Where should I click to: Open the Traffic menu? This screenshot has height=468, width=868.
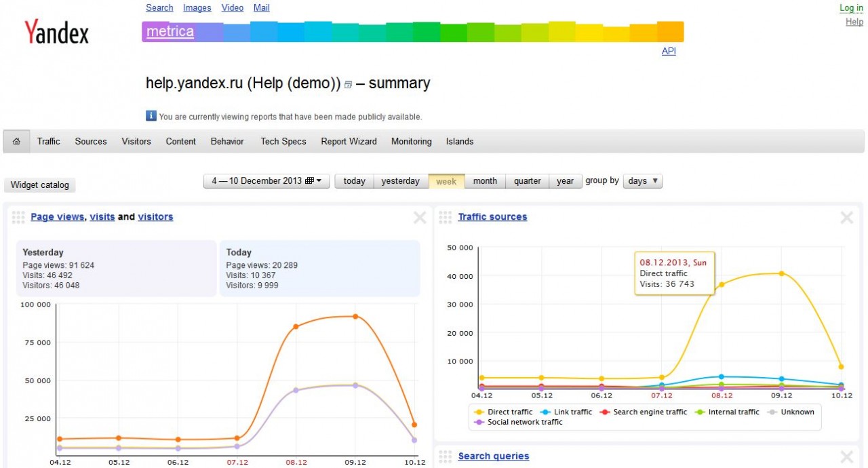coord(49,142)
